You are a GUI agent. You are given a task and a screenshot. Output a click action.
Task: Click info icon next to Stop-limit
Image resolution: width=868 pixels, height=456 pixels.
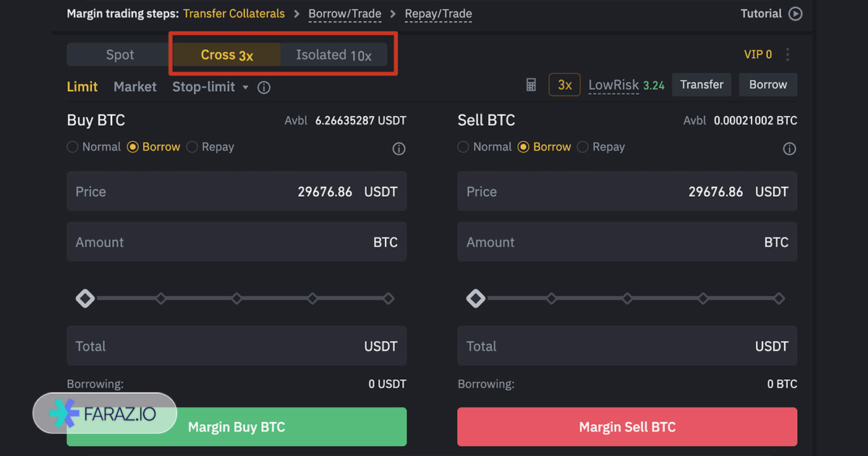(264, 88)
